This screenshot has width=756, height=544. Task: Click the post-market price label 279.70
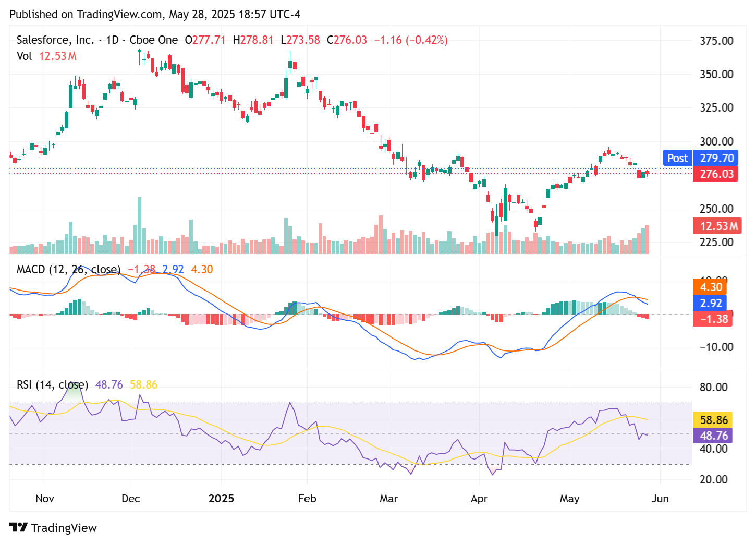[716, 158]
